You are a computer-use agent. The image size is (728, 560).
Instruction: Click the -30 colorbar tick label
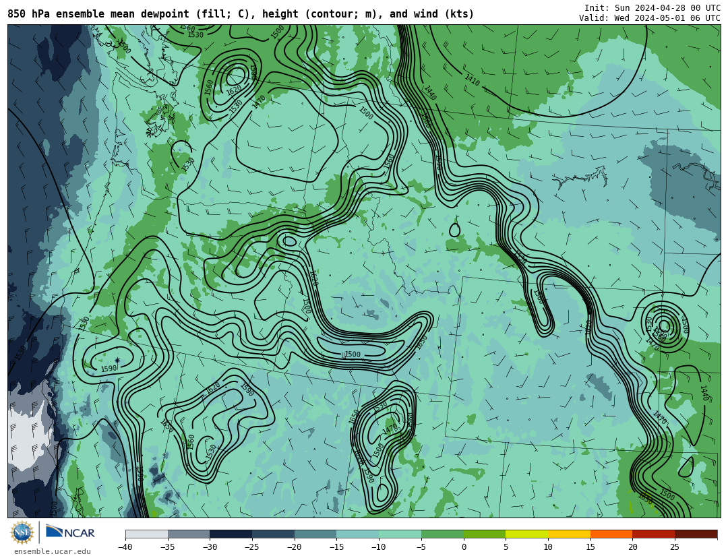pyautogui.click(x=210, y=547)
